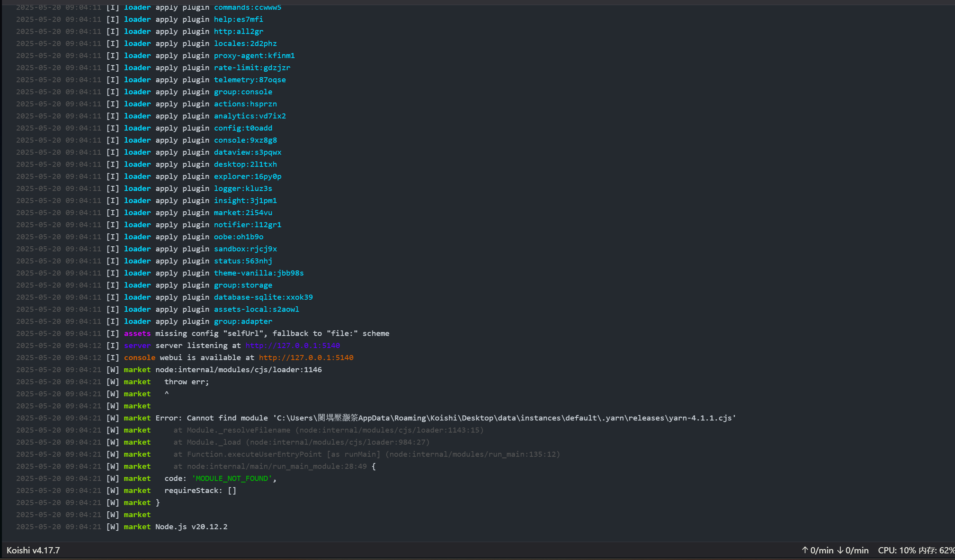
Task: Click notifier:l12gr1 plugin name
Action: click(x=248, y=224)
